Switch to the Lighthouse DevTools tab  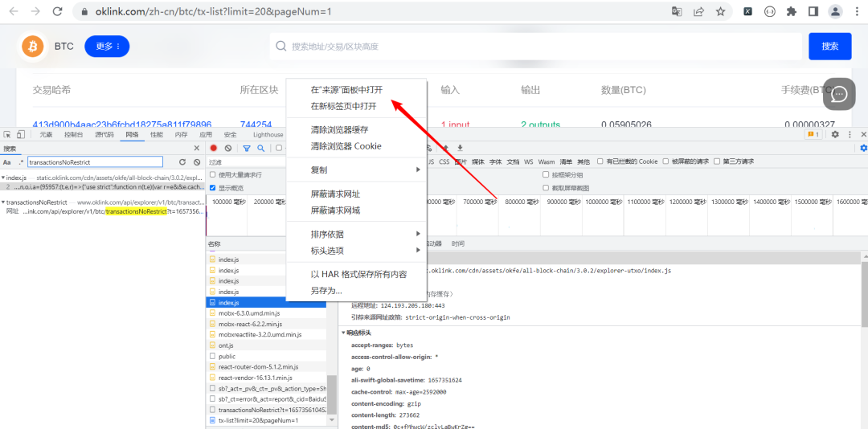[268, 134]
